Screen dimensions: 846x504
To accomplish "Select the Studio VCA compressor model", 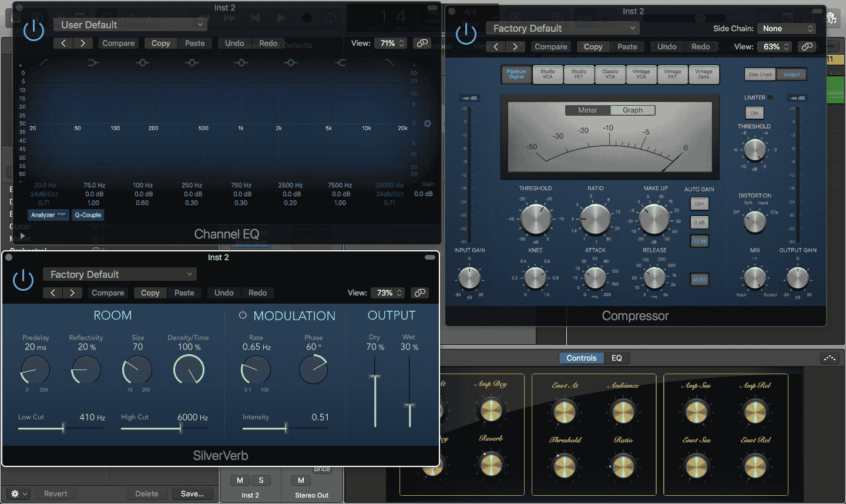I will pyautogui.click(x=548, y=74).
